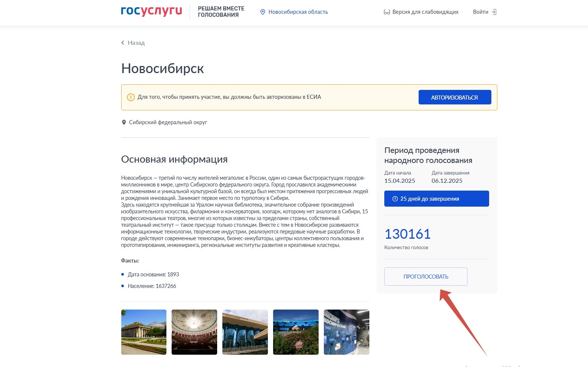Click Войти to sign in

481,12
